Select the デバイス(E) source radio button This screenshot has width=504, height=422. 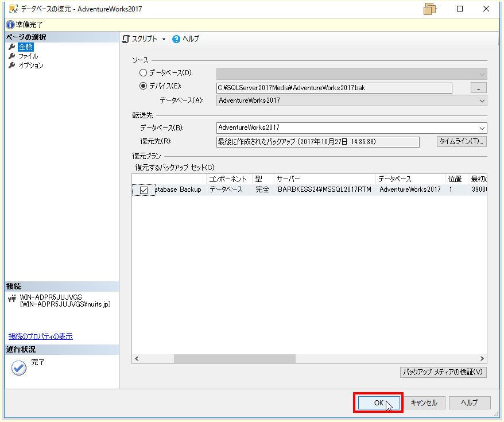coord(143,86)
